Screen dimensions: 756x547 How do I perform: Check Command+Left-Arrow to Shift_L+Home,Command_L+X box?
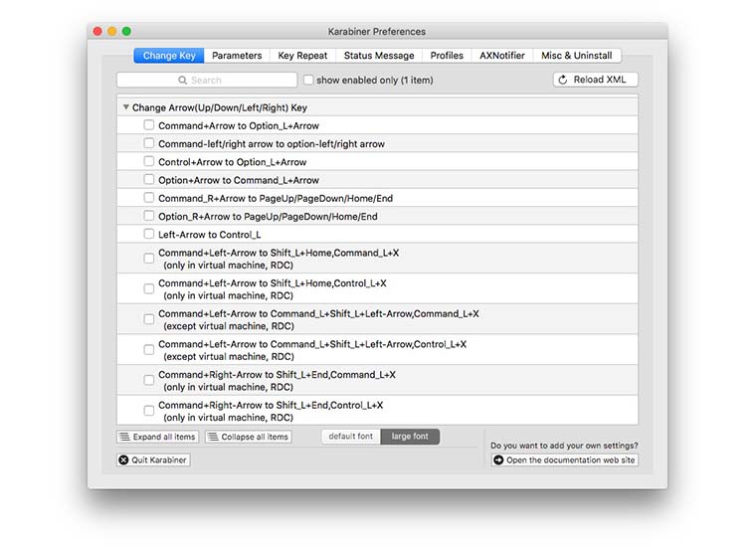click(149, 259)
